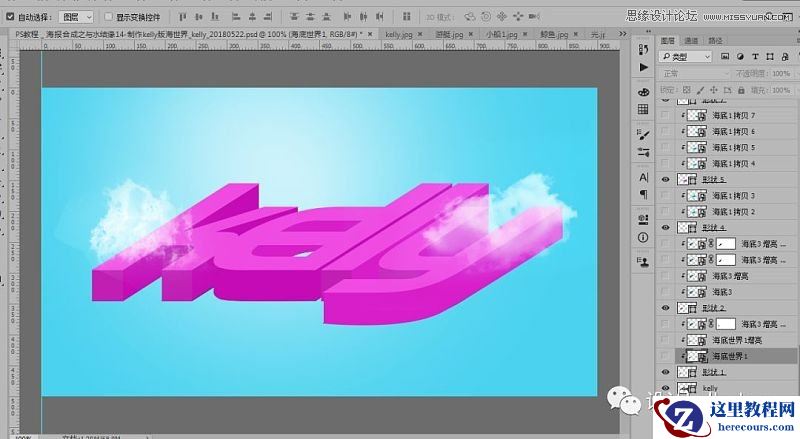Hide the kelly layer via eye icon
Screen dimensions: 800x439
click(665, 388)
